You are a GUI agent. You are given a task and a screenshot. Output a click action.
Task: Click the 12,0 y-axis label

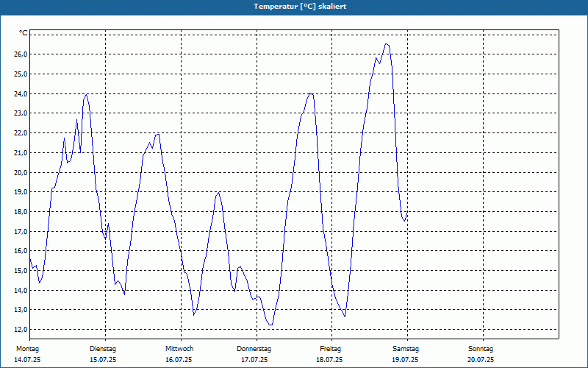[x=21, y=330]
